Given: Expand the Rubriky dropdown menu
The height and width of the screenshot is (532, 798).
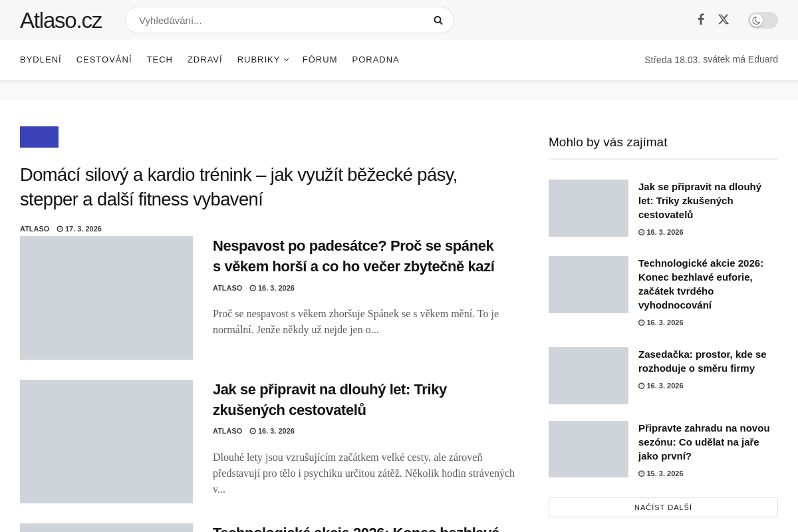Looking at the screenshot, I should 263,60.
